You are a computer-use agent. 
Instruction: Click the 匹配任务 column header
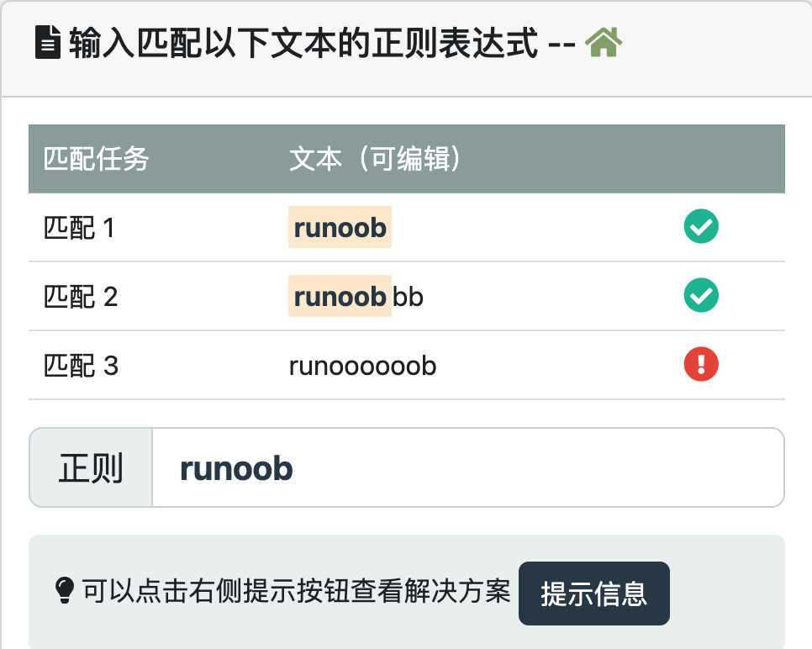pyautogui.click(x=96, y=159)
